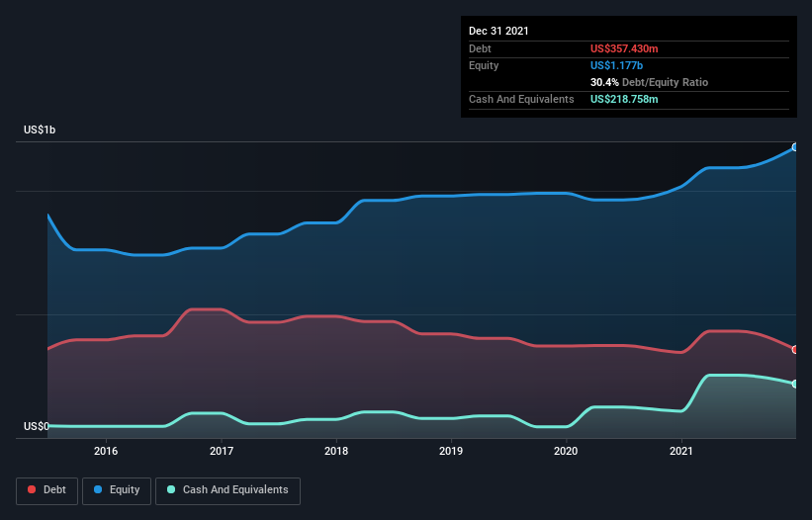This screenshot has width=812, height=520.
Task: Click the Debt label in tooltip
Action: point(480,48)
